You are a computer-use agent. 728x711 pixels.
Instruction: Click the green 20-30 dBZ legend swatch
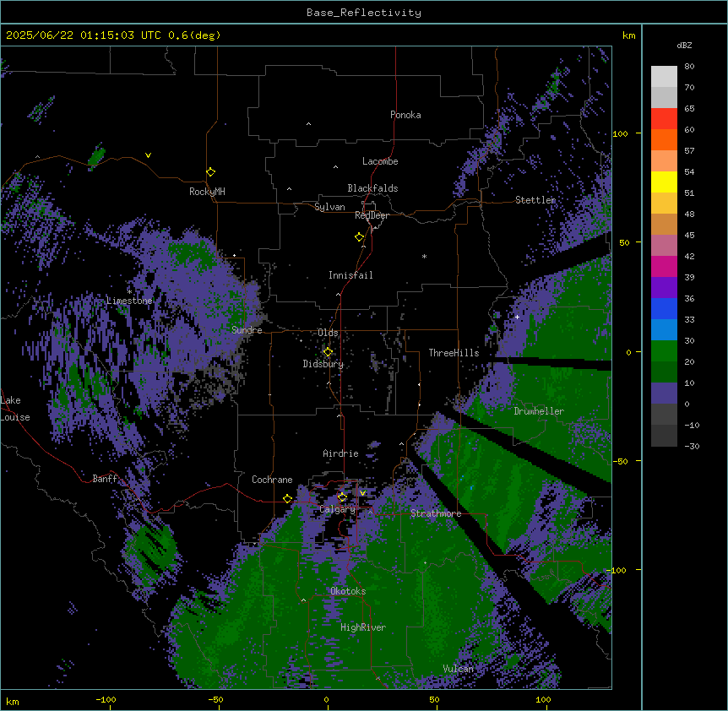point(664,351)
